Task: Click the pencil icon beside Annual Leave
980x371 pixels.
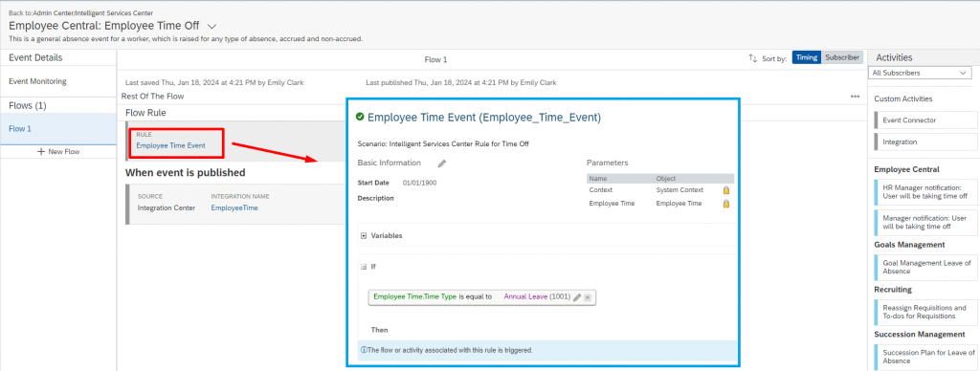Action: 577,297
